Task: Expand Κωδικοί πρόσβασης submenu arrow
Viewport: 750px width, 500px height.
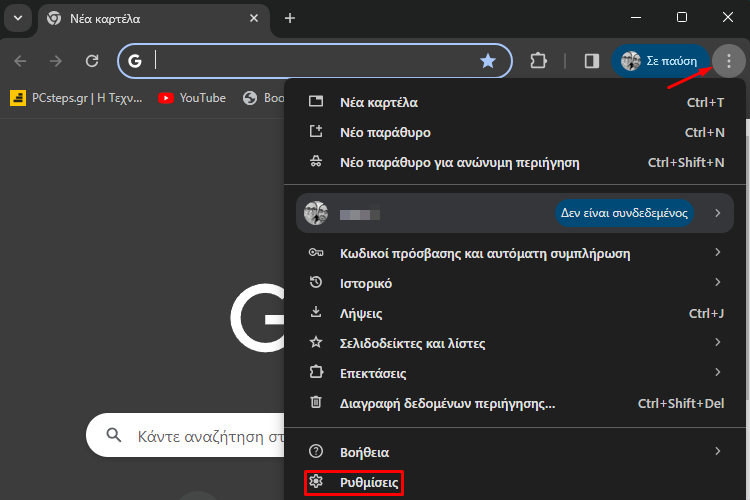Action: tap(717, 252)
